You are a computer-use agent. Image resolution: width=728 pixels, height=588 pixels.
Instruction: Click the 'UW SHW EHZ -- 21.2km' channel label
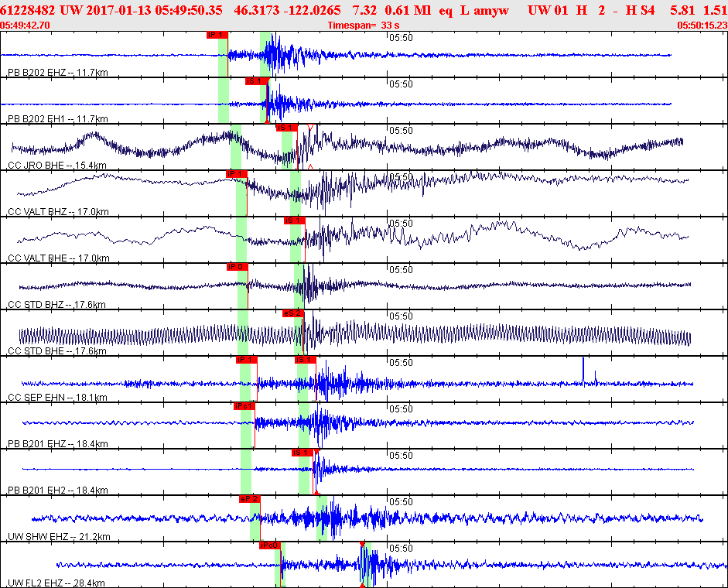(59, 537)
